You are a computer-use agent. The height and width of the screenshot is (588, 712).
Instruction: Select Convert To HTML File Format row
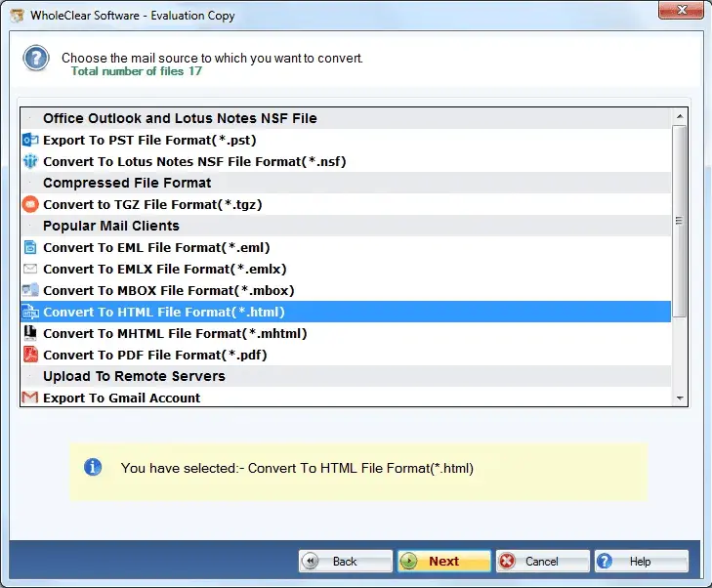click(x=346, y=312)
